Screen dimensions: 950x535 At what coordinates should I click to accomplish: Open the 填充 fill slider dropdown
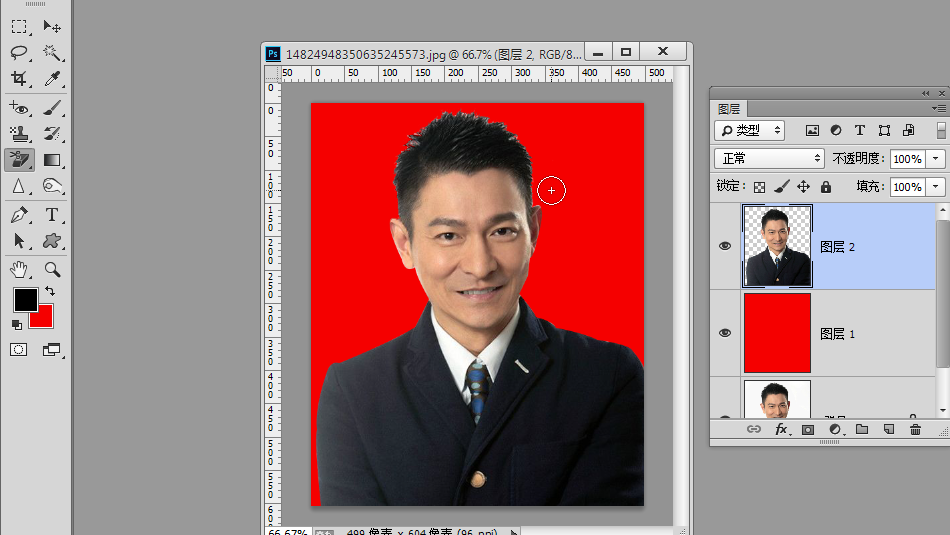[x=936, y=187]
